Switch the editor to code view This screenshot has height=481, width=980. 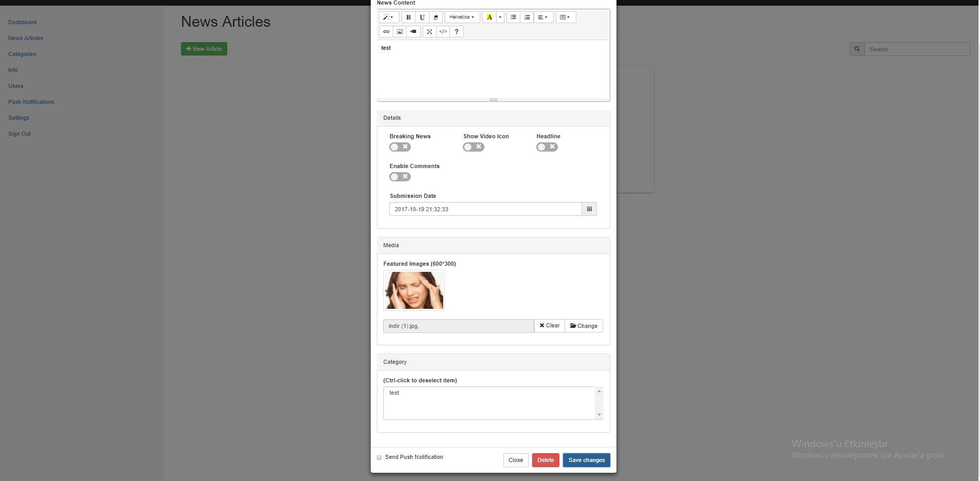coord(443,32)
